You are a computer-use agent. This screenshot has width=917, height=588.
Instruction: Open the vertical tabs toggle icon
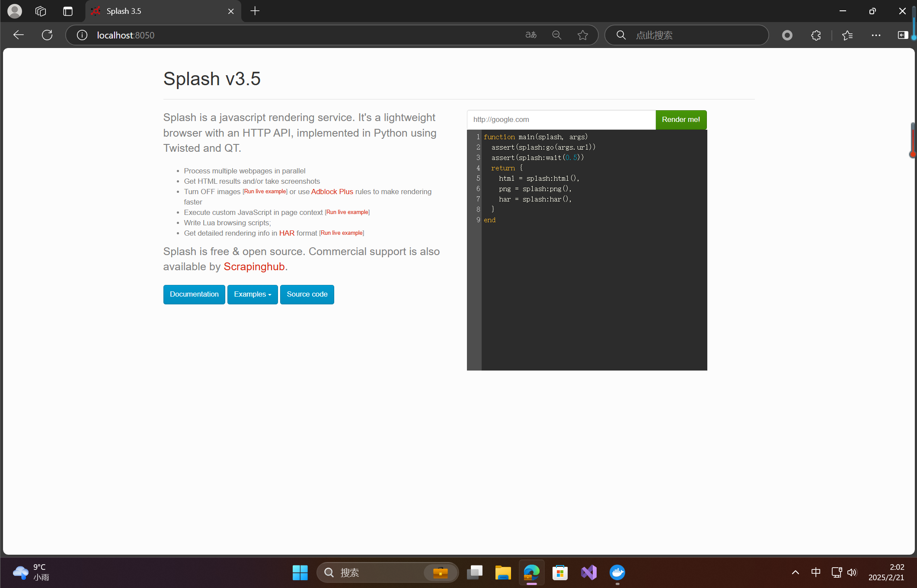point(68,11)
